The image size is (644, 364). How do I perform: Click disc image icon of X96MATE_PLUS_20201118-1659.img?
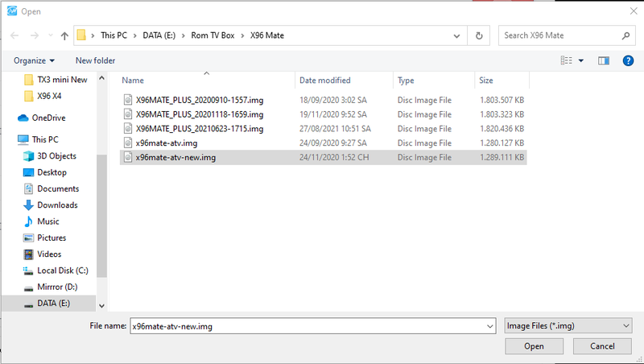(x=128, y=114)
